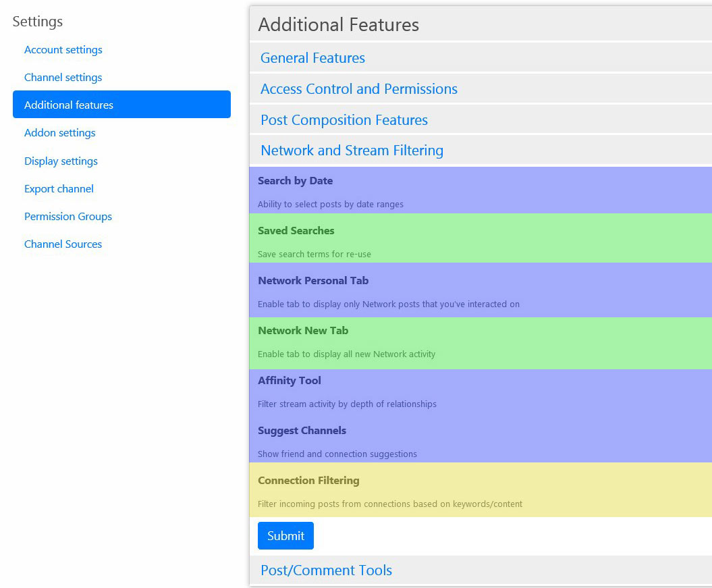
Task: Navigate to Display settings
Action: [61, 161]
